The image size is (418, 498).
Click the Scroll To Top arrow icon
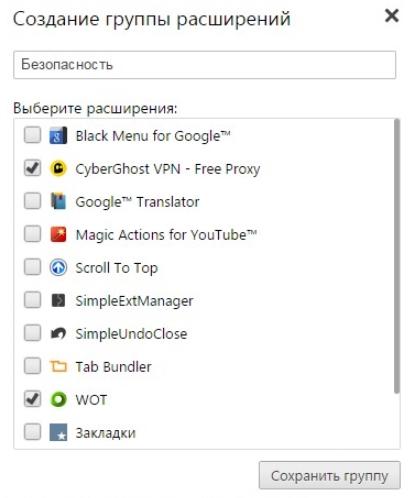(58, 267)
